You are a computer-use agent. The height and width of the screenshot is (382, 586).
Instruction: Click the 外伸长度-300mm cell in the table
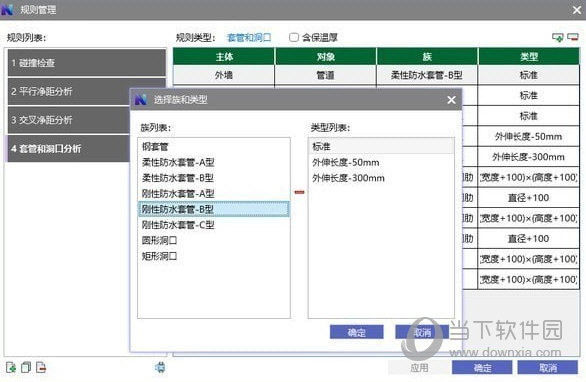click(x=528, y=157)
